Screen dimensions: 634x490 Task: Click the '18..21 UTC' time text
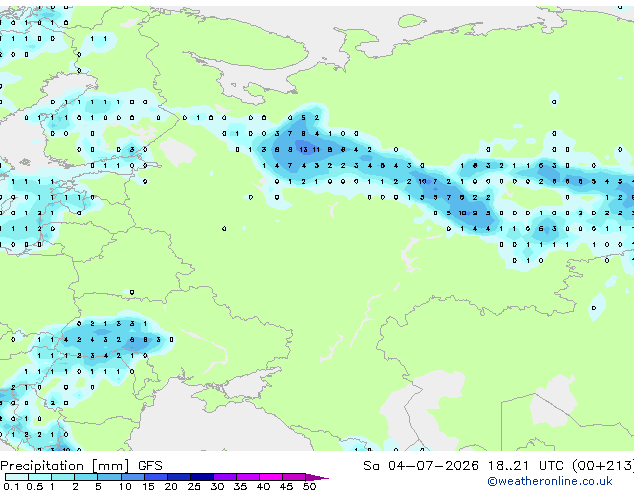tap(525, 466)
